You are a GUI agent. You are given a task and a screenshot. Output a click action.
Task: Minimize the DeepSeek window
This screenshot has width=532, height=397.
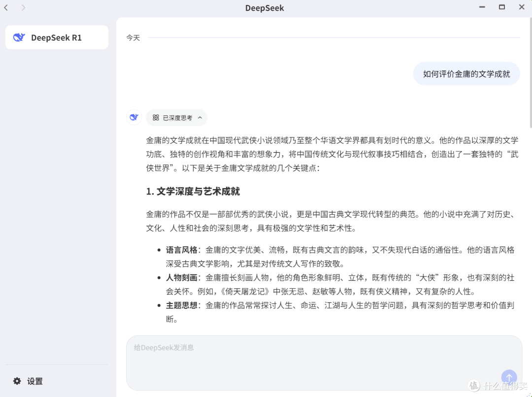[482, 7]
